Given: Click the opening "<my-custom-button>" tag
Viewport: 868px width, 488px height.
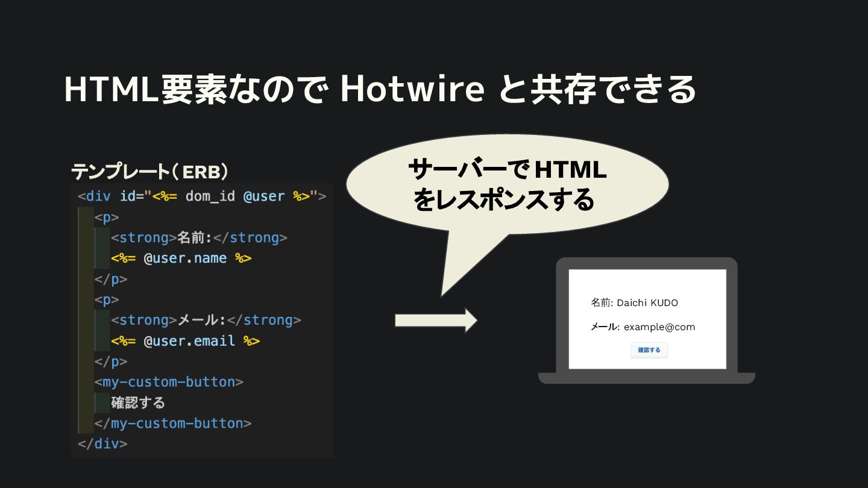Looking at the screenshot, I should pyautogui.click(x=169, y=382).
